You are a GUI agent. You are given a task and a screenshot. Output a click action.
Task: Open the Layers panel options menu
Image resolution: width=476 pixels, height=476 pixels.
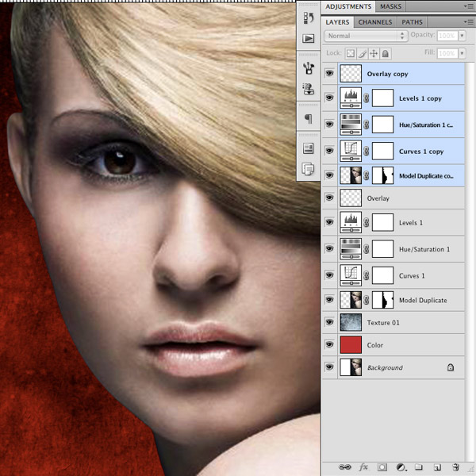click(466, 22)
